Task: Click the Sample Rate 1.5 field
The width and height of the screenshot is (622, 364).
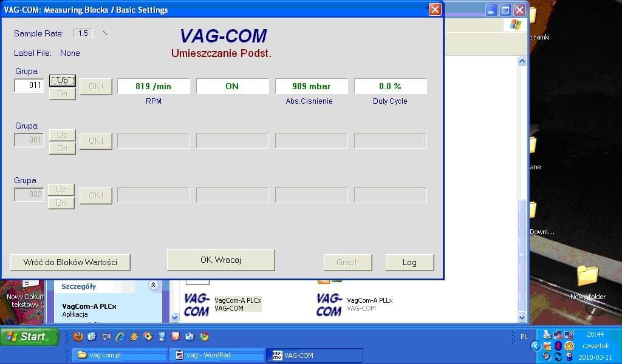Action: coord(83,33)
